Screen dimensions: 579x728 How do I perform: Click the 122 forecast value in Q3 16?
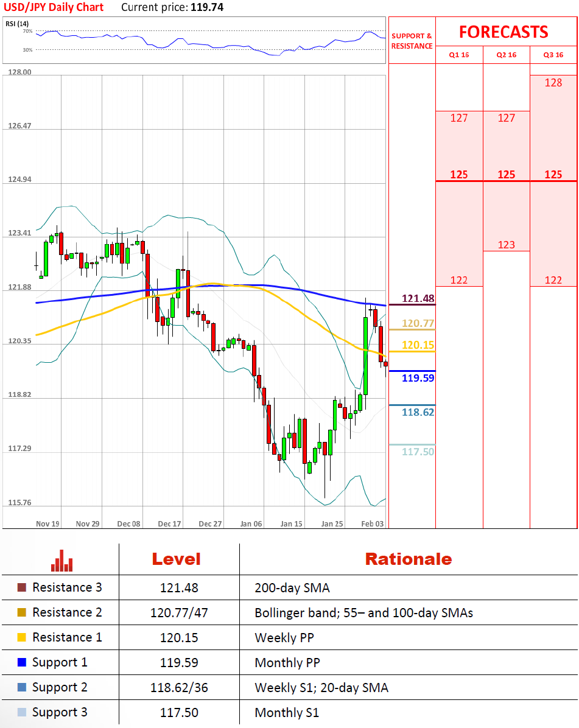pyautogui.click(x=553, y=280)
